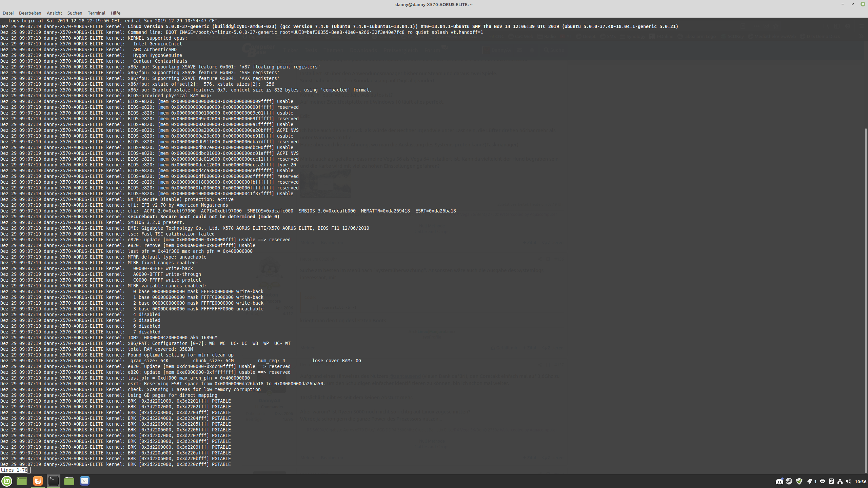The height and width of the screenshot is (488, 868).
Task: Open the Discord tray icon
Action: point(779,481)
